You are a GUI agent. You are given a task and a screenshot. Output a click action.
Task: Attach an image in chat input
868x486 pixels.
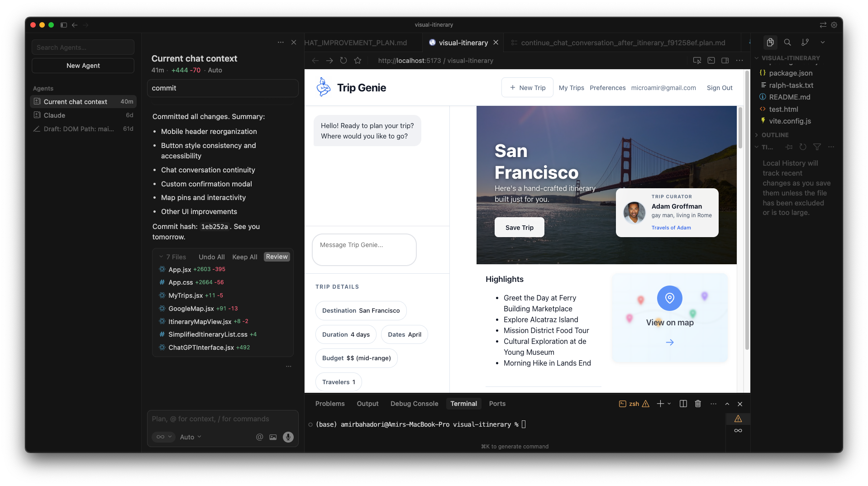[273, 437]
